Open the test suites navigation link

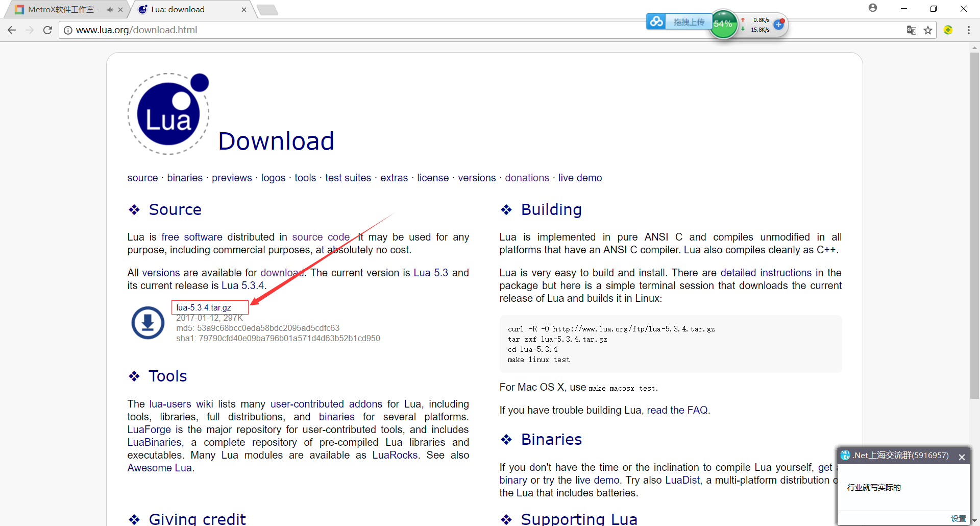(x=348, y=178)
